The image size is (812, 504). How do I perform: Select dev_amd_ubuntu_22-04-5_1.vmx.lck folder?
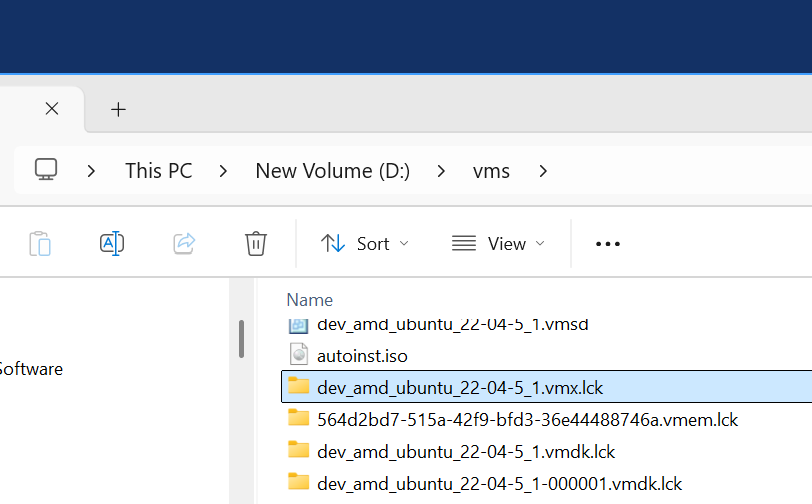(x=546, y=387)
